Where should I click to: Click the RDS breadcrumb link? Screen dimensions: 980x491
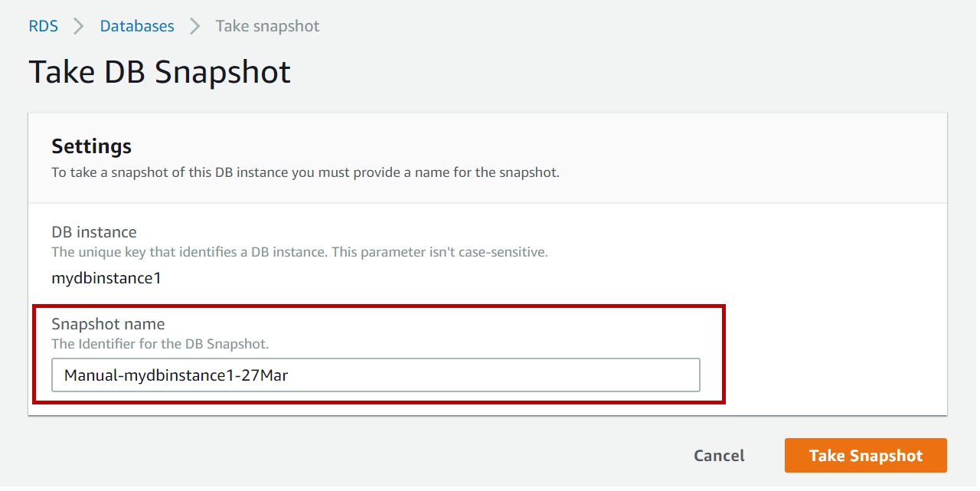tap(43, 26)
